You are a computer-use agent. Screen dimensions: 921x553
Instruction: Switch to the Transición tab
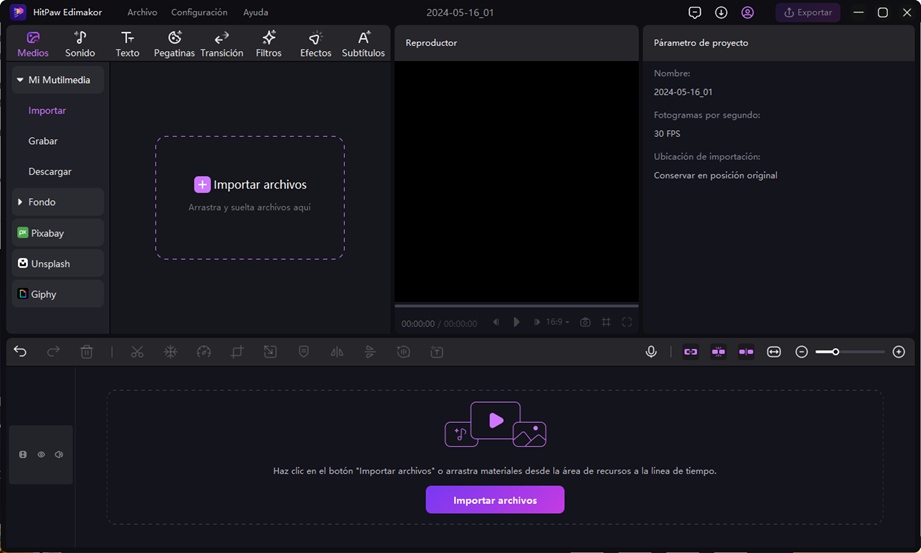(x=221, y=44)
